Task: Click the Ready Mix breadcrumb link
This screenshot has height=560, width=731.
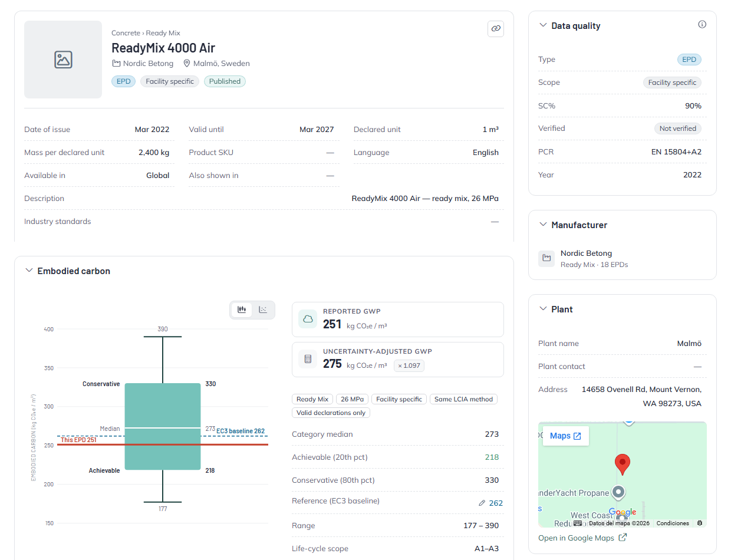Action: pyautogui.click(x=163, y=33)
